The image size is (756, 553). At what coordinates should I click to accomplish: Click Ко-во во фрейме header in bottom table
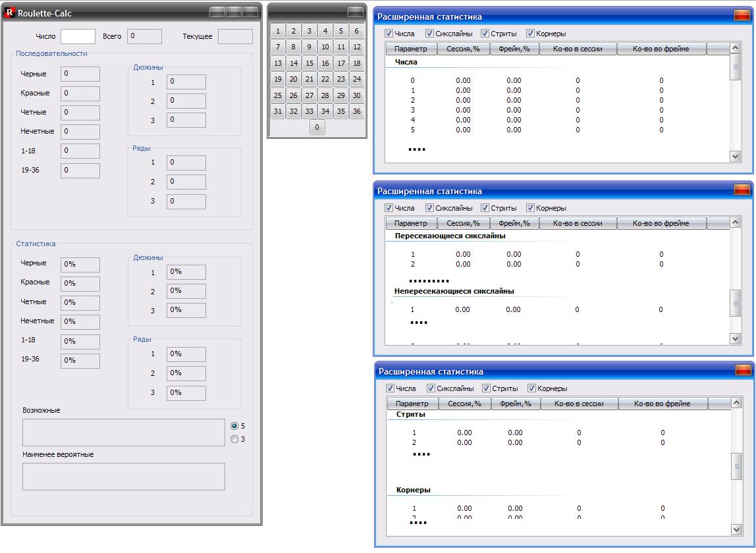coord(662,404)
